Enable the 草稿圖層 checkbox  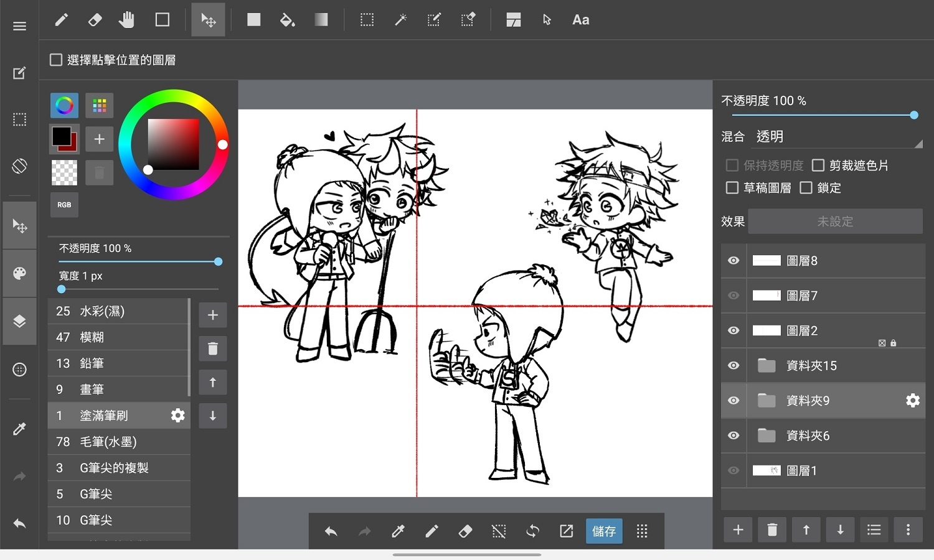[732, 187]
